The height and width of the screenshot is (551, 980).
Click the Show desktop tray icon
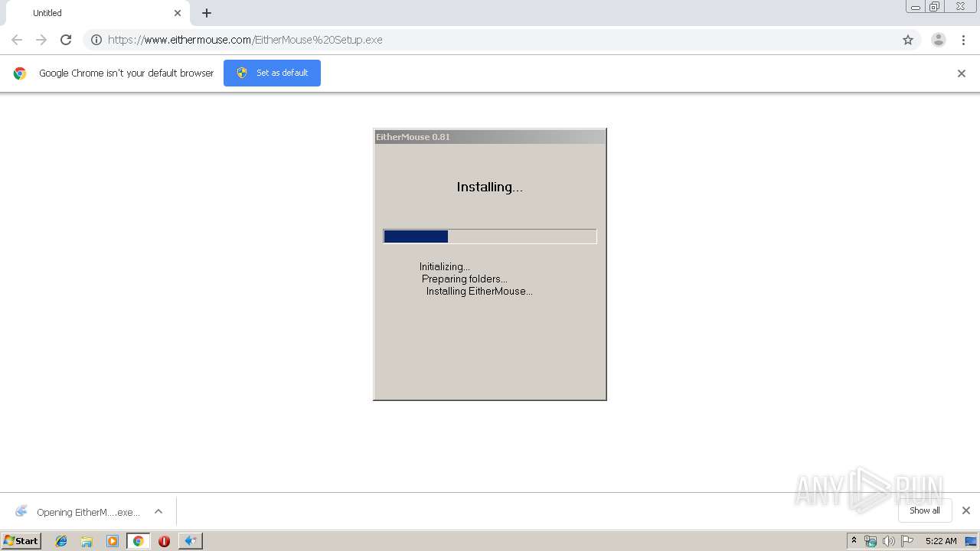(x=971, y=541)
